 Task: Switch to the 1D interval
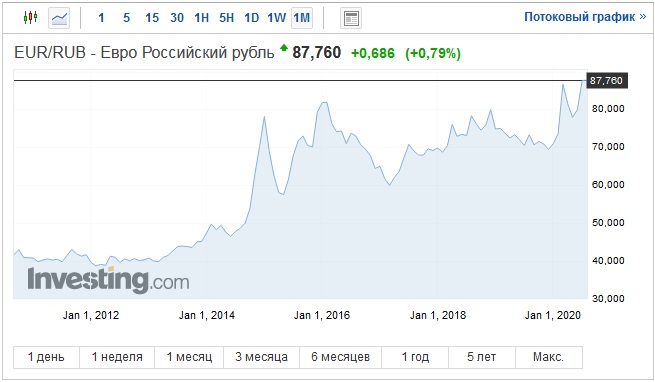click(x=251, y=18)
